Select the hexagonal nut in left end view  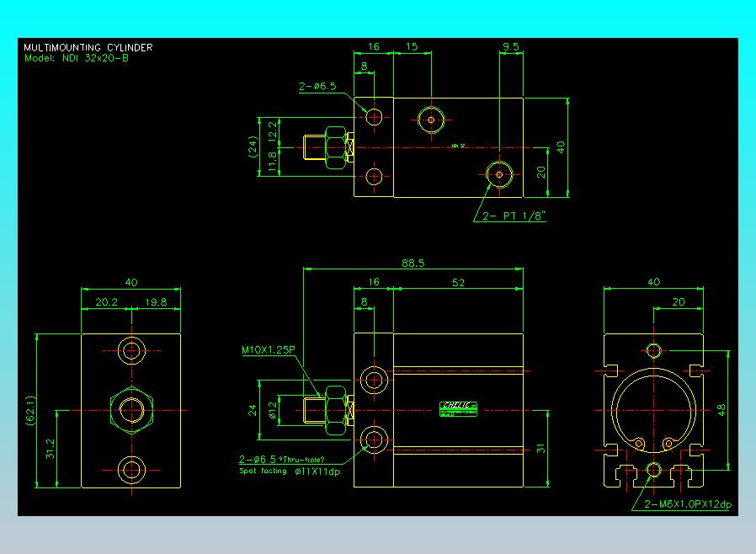131,410
